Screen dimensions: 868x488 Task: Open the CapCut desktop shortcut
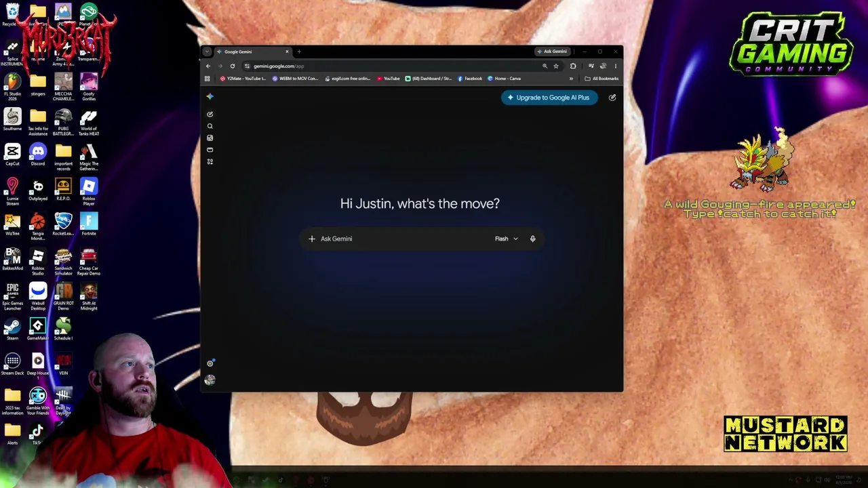tap(12, 155)
